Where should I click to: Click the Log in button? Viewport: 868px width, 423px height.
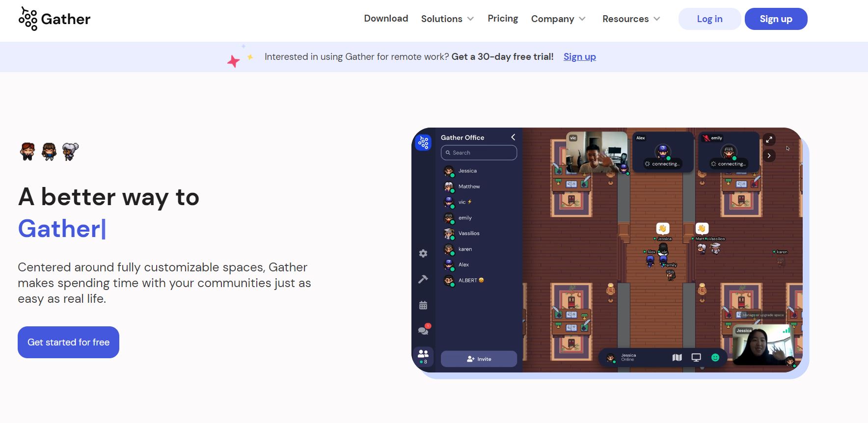pyautogui.click(x=709, y=19)
